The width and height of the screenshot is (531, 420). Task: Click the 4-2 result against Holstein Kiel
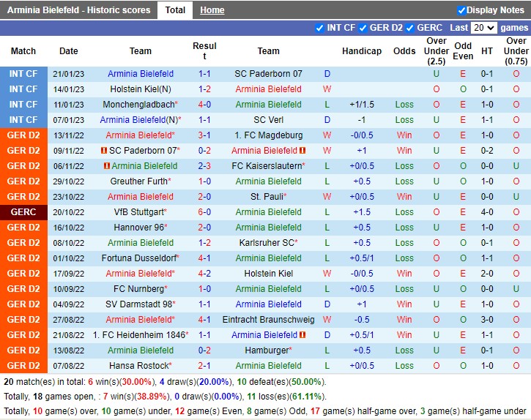(204, 274)
